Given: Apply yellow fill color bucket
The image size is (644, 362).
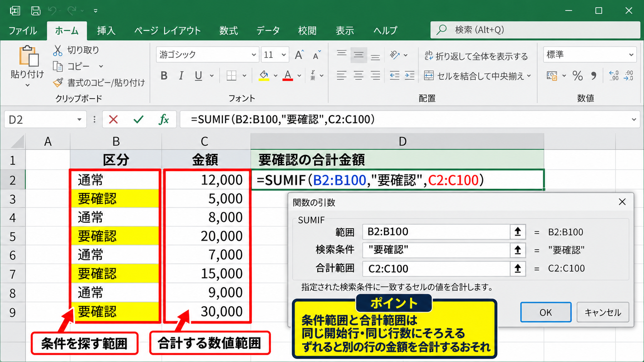Looking at the screenshot, I should click(264, 75).
